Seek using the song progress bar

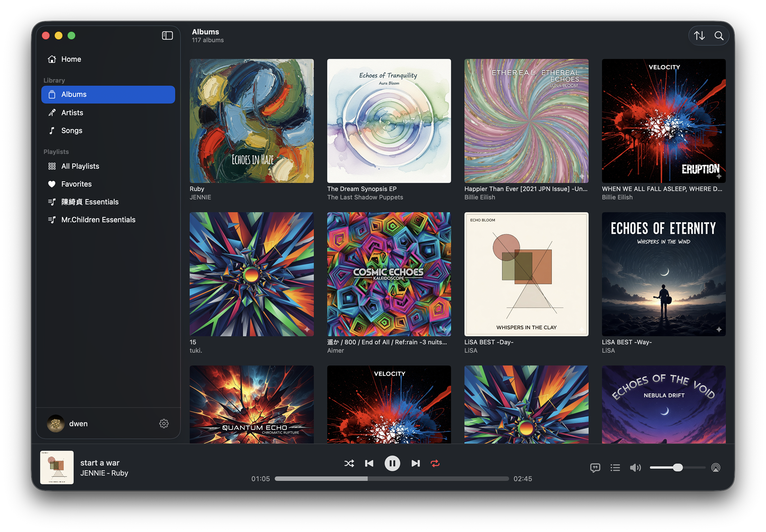[x=392, y=479]
